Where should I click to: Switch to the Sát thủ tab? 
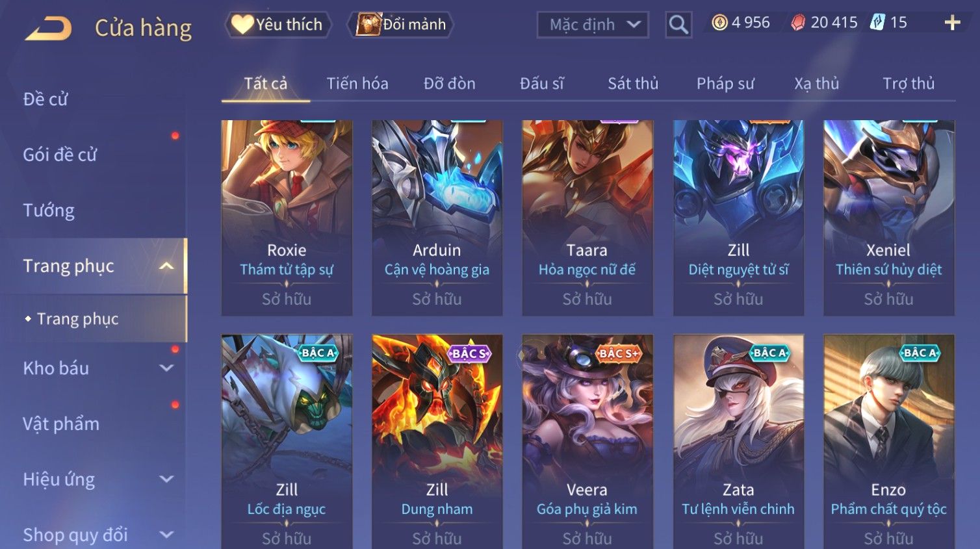click(633, 84)
